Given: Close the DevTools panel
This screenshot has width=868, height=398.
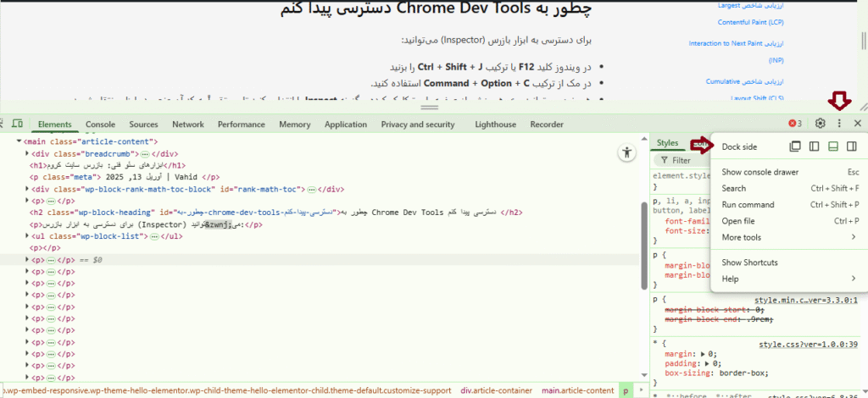Looking at the screenshot, I should (x=858, y=124).
